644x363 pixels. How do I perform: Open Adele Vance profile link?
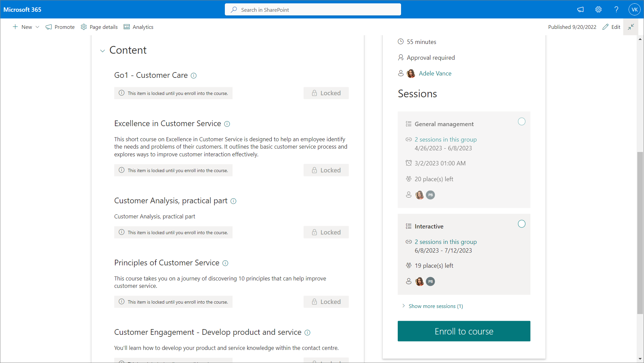tap(435, 73)
